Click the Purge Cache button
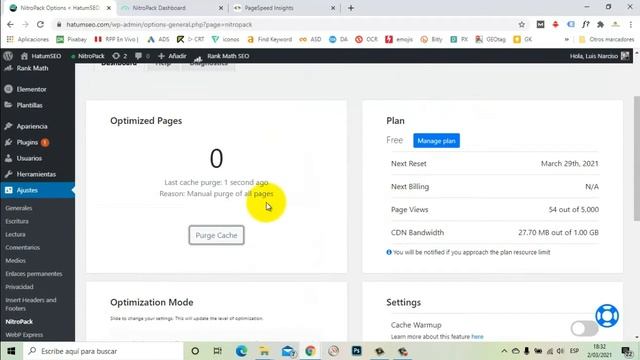This screenshot has width=640, height=360. pyautogui.click(x=216, y=235)
